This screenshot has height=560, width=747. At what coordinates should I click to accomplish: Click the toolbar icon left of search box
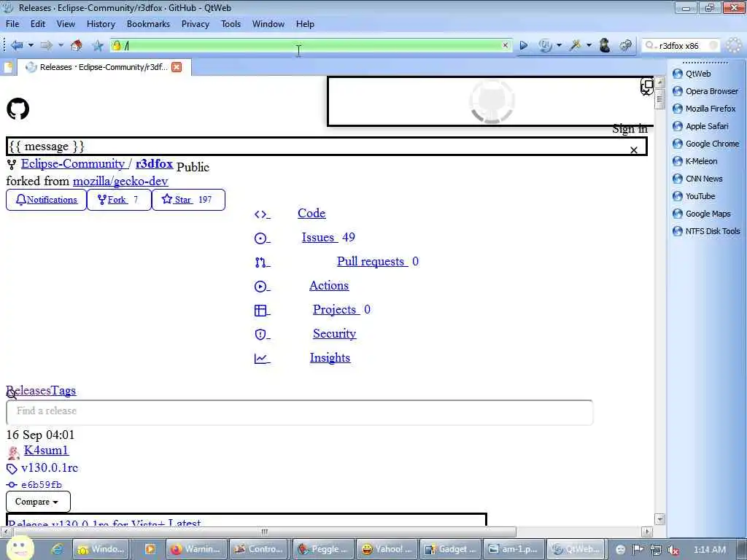(625, 45)
